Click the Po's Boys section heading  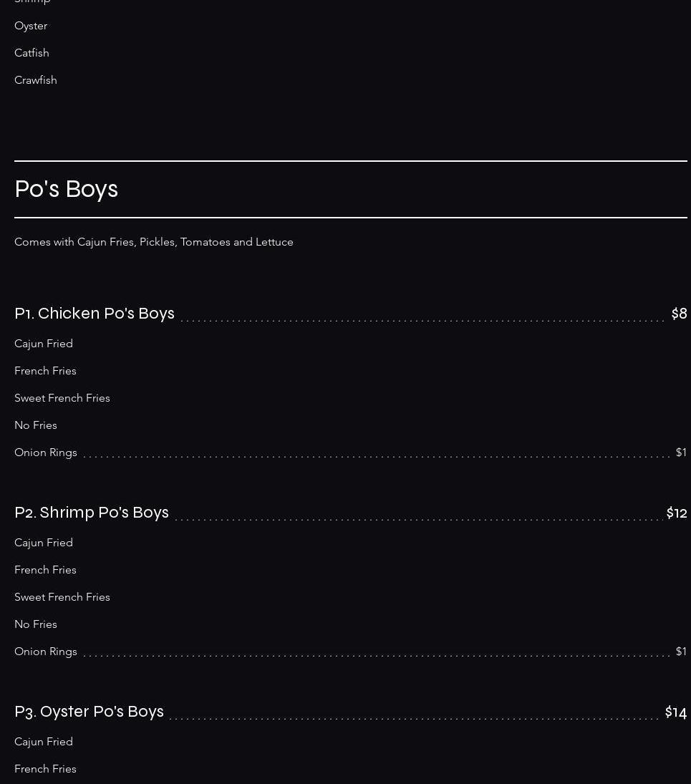pyautogui.click(x=66, y=189)
